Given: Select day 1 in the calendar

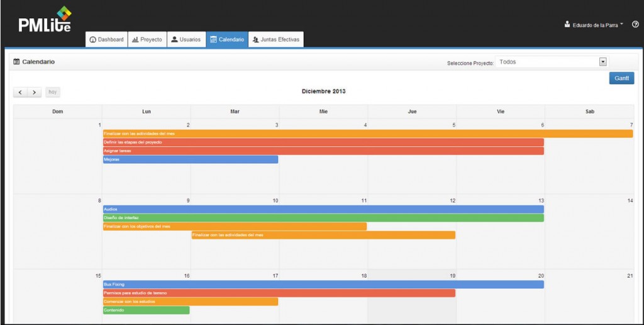Looking at the screenshot, I should (57, 156).
